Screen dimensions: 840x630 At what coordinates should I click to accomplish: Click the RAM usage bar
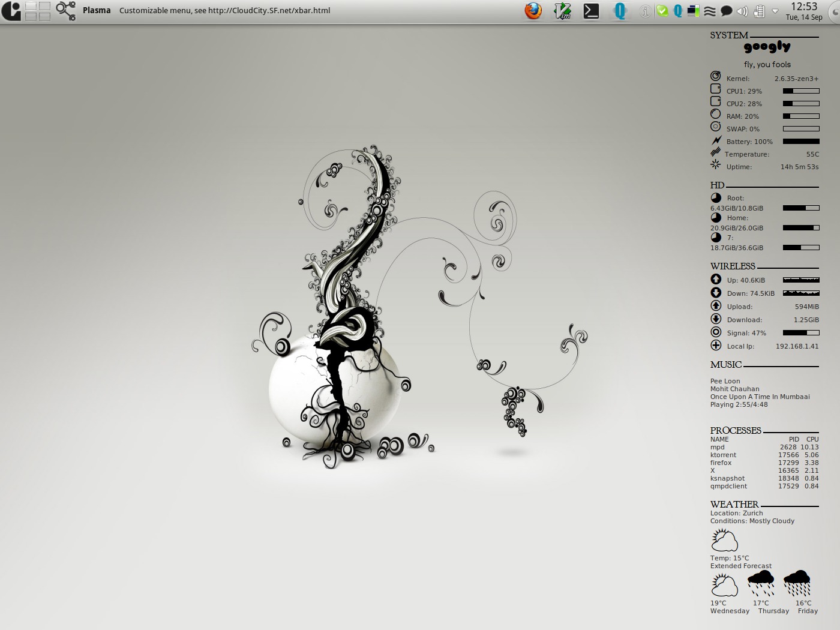pos(801,116)
